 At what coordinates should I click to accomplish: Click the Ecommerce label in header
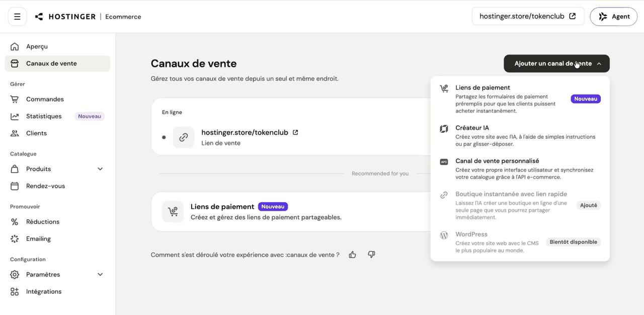coord(123,17)
